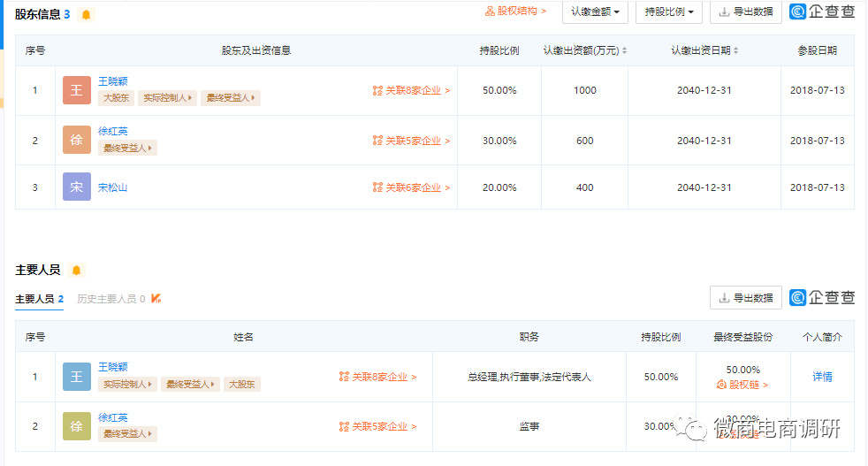Open 王晓颖 profile link in shareholder table
Viewport: 868px width, 466px height.
pos(113,81)
